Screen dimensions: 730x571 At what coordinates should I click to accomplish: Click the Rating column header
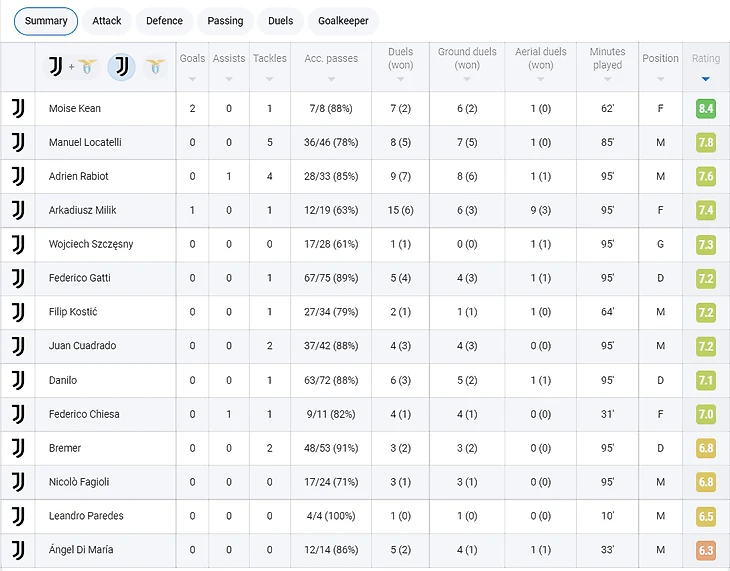coord(705,59)
